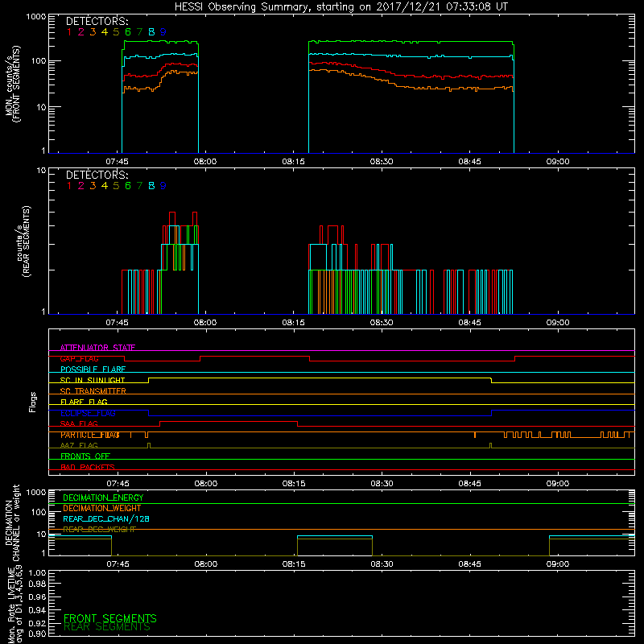The image size is (644, 644).
Task: Click the 0.94 tick on livetime axis
Action: (x=37, y=610)
